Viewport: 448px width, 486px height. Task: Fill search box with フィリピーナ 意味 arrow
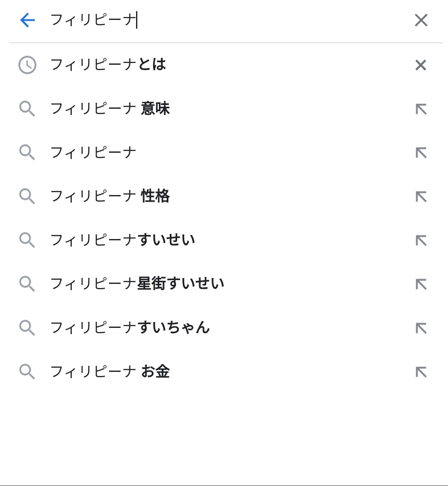(421, 109)
